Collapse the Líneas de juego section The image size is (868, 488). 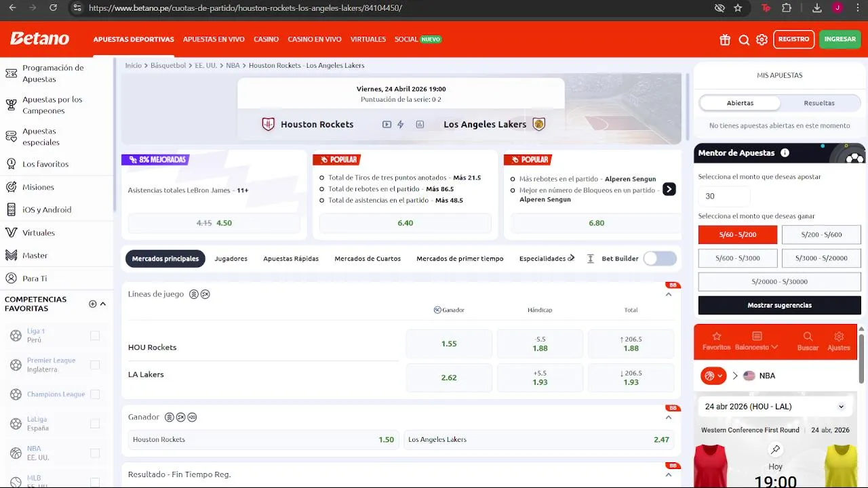[669, 294]
